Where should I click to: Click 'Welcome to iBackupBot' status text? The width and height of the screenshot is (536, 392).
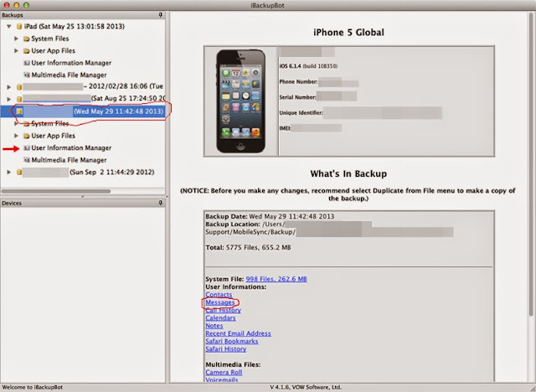[33, 387]
